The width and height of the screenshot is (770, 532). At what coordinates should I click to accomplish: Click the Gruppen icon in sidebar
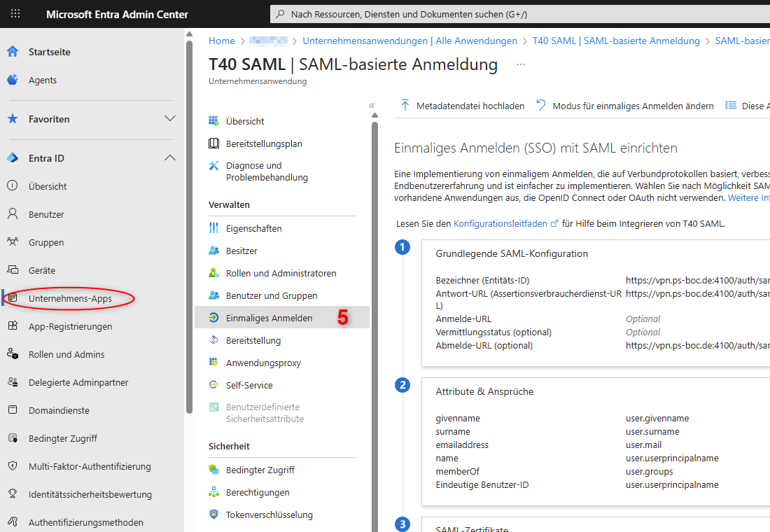pyautogui.click(x=13, y=241)
